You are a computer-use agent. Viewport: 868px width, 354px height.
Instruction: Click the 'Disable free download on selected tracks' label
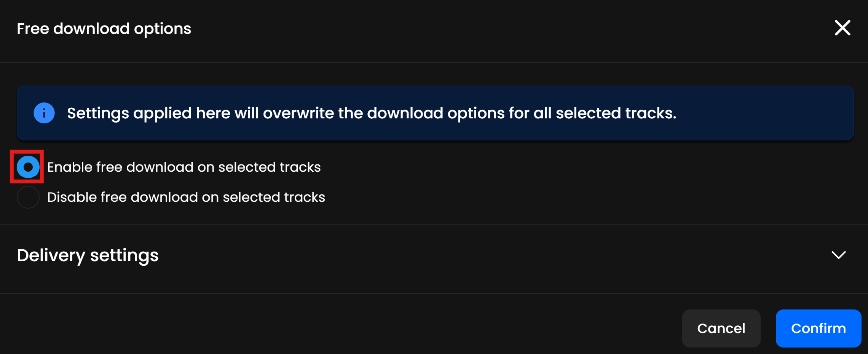(186, 197)
